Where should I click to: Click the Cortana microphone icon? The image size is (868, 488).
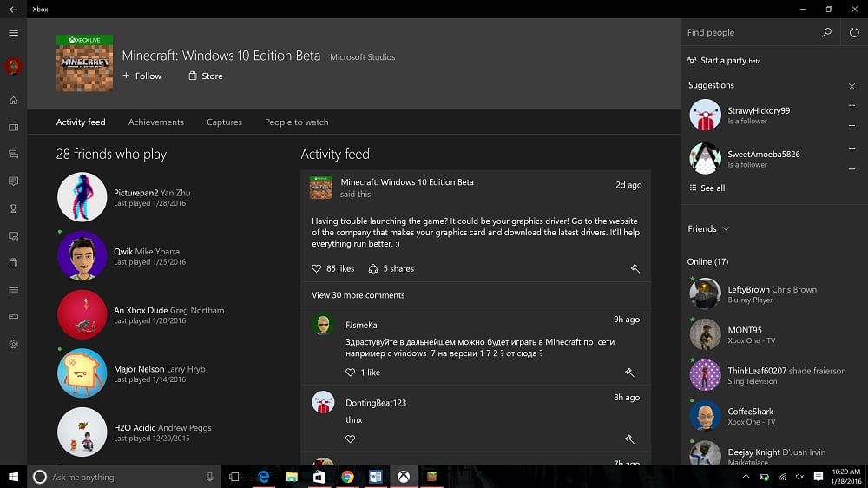[210, 477]
